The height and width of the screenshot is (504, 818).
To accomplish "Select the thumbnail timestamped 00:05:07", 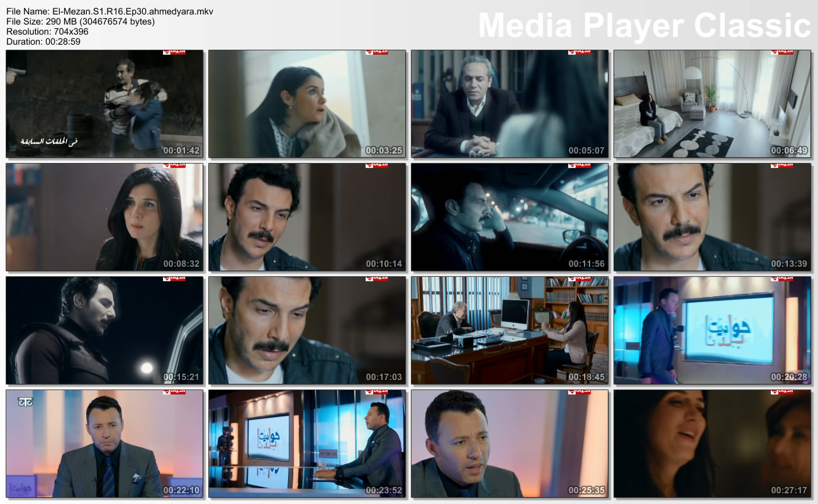I will 510,104.
